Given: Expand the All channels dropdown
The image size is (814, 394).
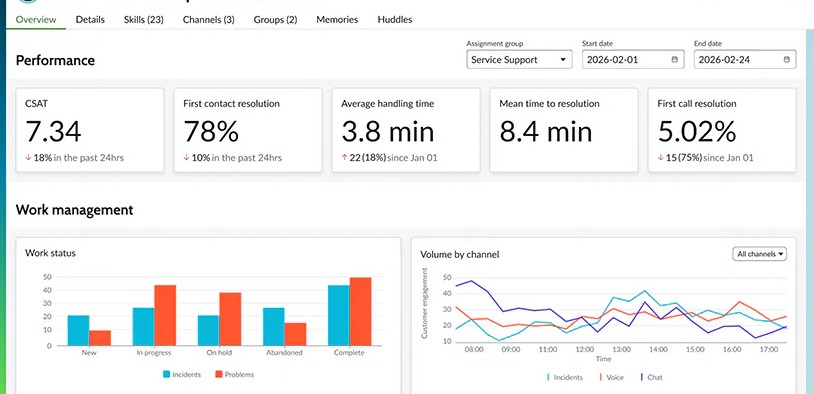Looking at the screenshot, I should pyautogui.click(x=759, y=254).
